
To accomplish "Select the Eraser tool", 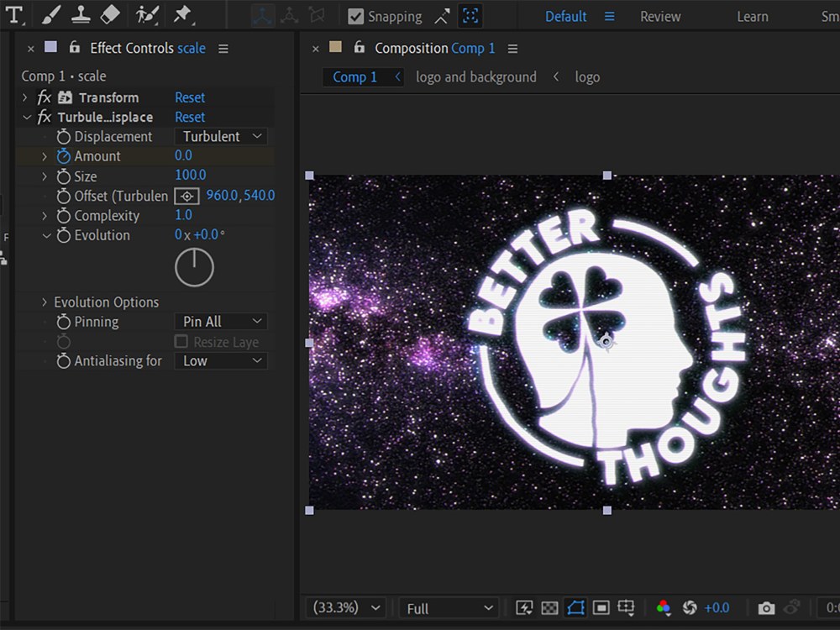I will [109, 15].
